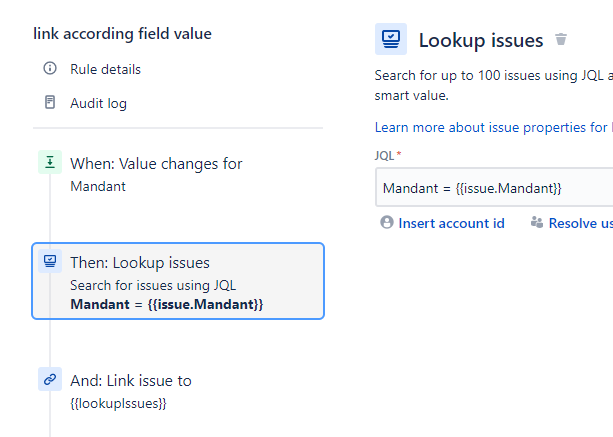
Task: Delete the Lookup issues component via trash icon
Action: click(x=561, y=40)
